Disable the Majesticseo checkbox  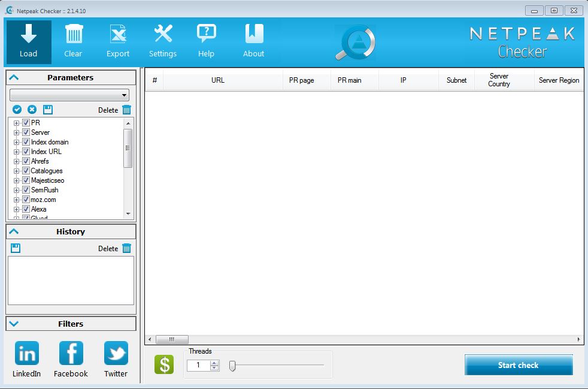[26, 180]
